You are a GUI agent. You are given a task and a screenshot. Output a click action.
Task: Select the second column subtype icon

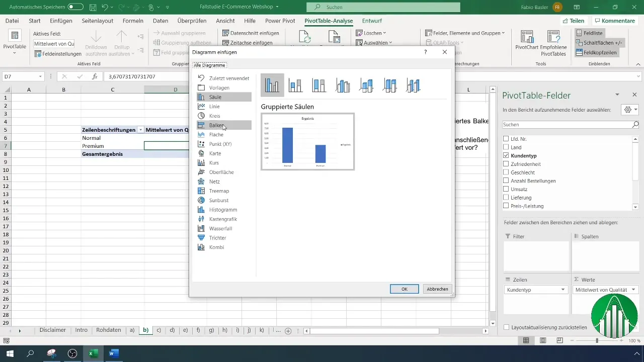pos(295,85)
